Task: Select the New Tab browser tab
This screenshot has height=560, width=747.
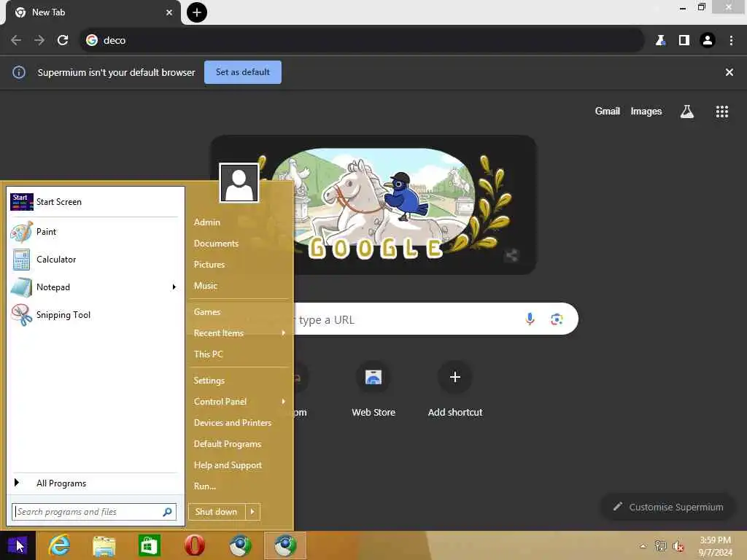Action: click(x=93, y=12)
